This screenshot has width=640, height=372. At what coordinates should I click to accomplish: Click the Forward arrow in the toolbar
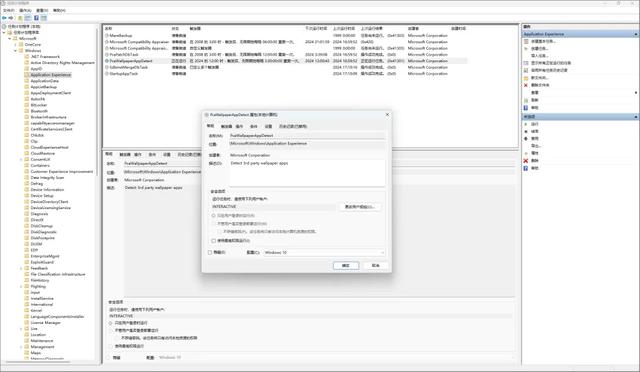click(x=11, y=18)
